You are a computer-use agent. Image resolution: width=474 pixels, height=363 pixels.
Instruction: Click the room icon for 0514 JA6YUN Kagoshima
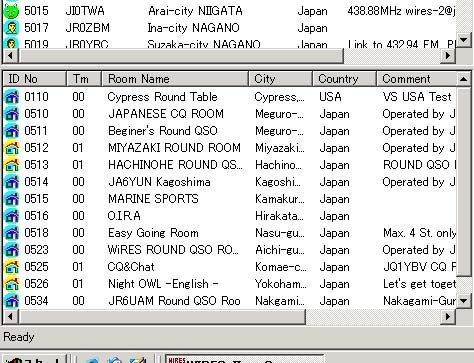(x=12, y=182)
